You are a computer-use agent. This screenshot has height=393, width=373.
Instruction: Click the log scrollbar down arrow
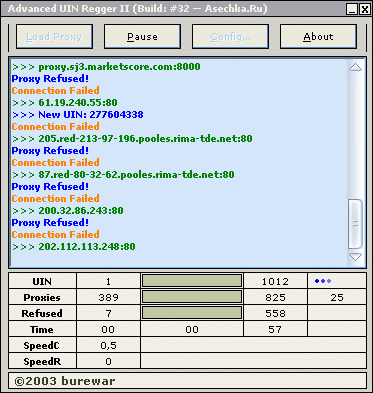tap(355, 257)
